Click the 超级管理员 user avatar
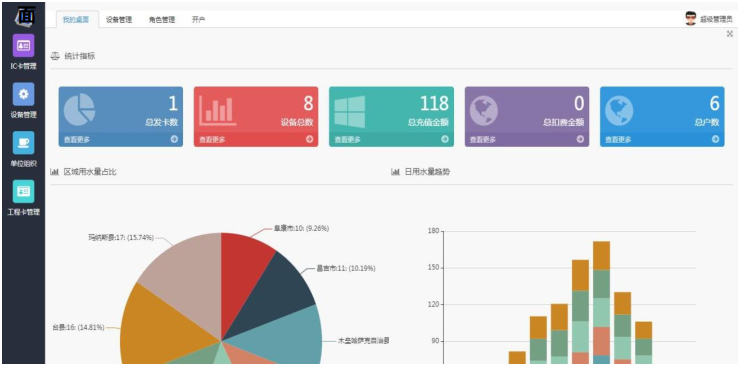 click(x=690, y=18)
